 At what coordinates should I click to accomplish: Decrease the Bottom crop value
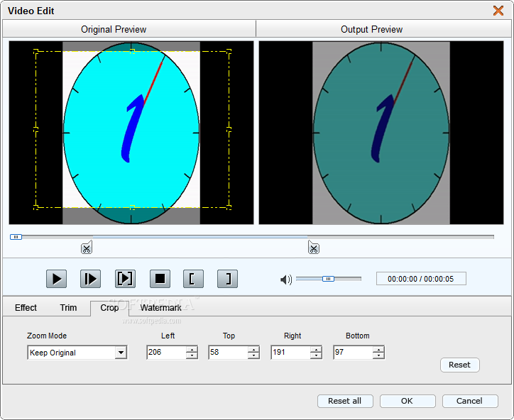(378, 355)
